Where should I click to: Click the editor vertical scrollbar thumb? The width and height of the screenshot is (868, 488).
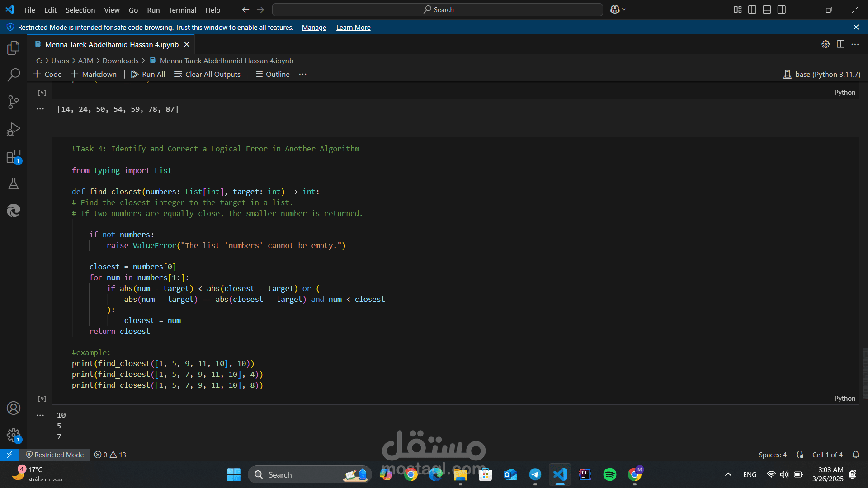point(864,373)
